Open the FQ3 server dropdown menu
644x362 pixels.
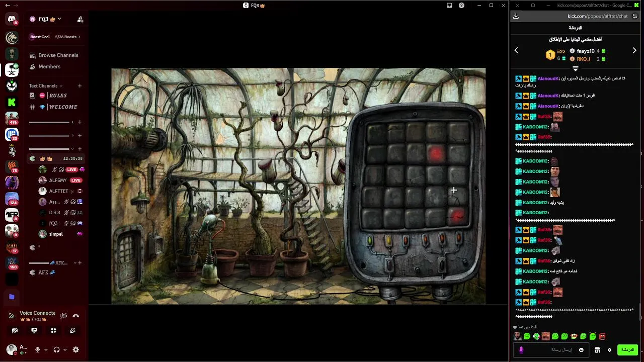(46, 19)
